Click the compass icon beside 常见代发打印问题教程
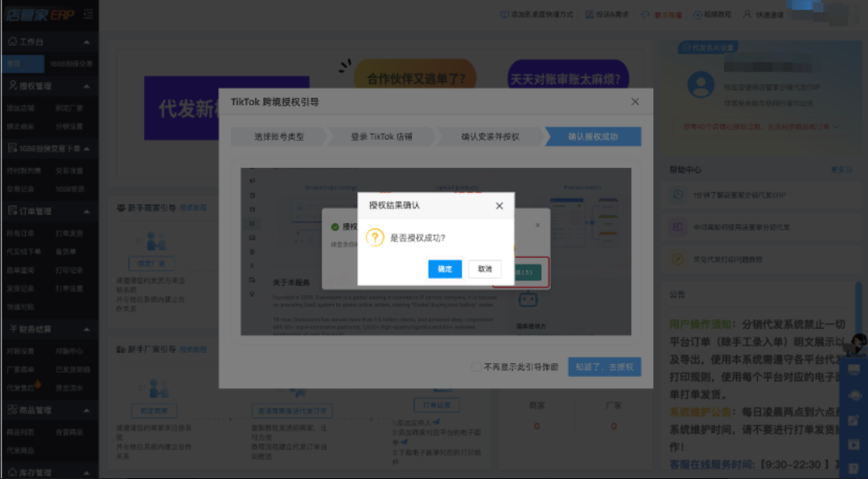868x479 pixels. [x=677, y=260]
